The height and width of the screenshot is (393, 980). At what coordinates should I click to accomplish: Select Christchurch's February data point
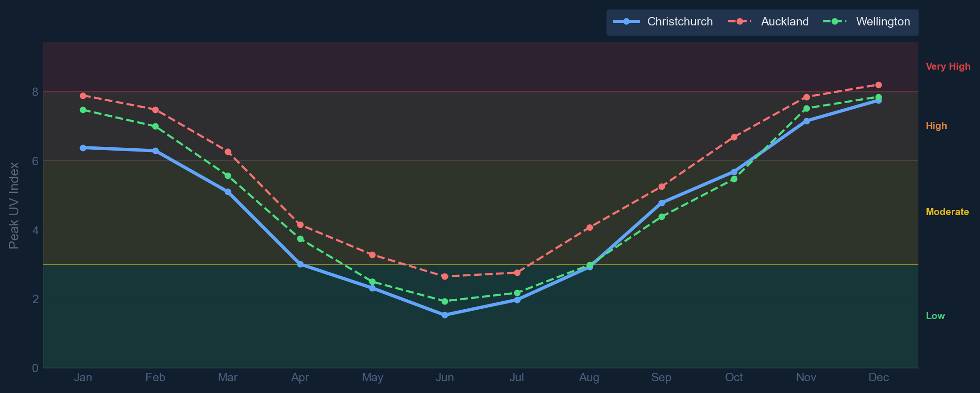click(156, 151)
